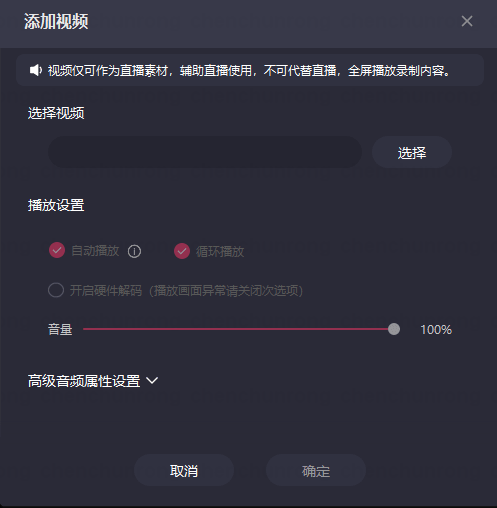Image resolution: width=497 pixels, height=508 pixels.
Task: Click the 取消 button
Action: click(184, 470)
